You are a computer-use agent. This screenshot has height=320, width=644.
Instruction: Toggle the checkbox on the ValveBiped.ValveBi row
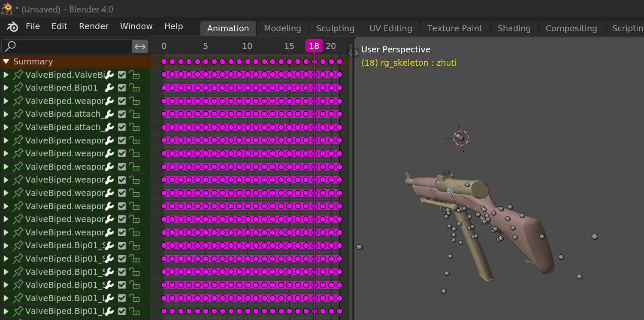point(122,75)
